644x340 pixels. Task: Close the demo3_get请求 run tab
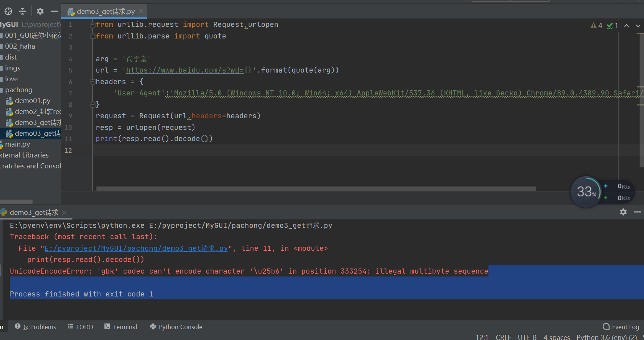[x=64, y=212]
